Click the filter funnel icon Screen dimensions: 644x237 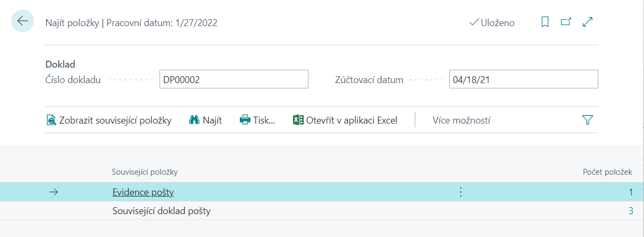click(x=587, y=120)
